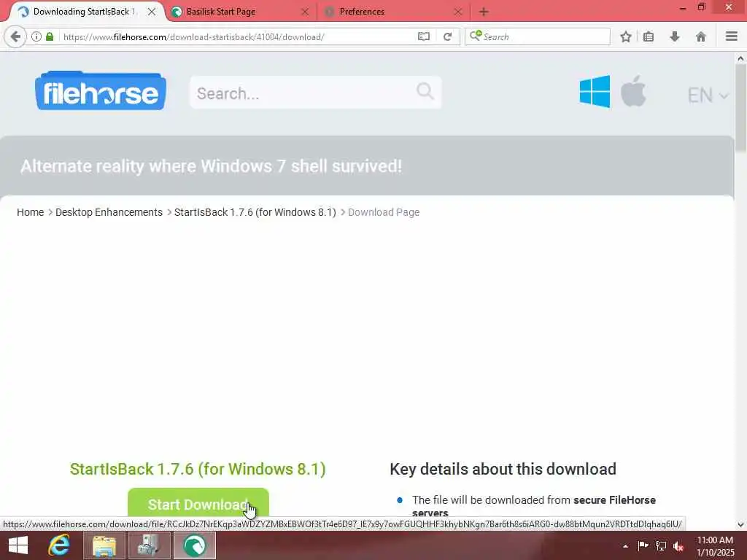Click the muted volume tray icon
747x560 pixels.
(x=678, y=546)
